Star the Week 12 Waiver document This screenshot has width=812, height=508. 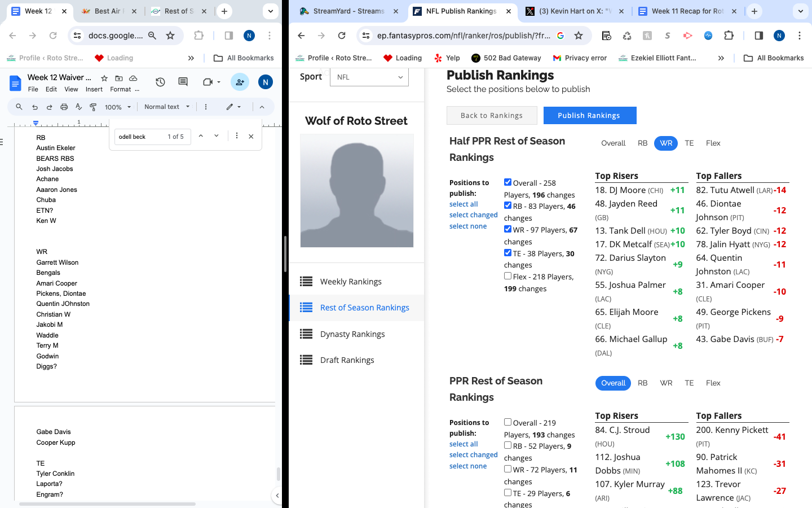point(104,78)
